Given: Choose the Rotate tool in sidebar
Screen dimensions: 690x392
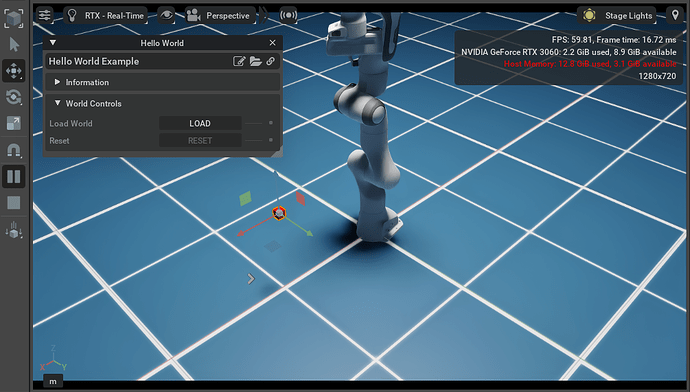Looking at the screenshot, I should tap(14, 97).
